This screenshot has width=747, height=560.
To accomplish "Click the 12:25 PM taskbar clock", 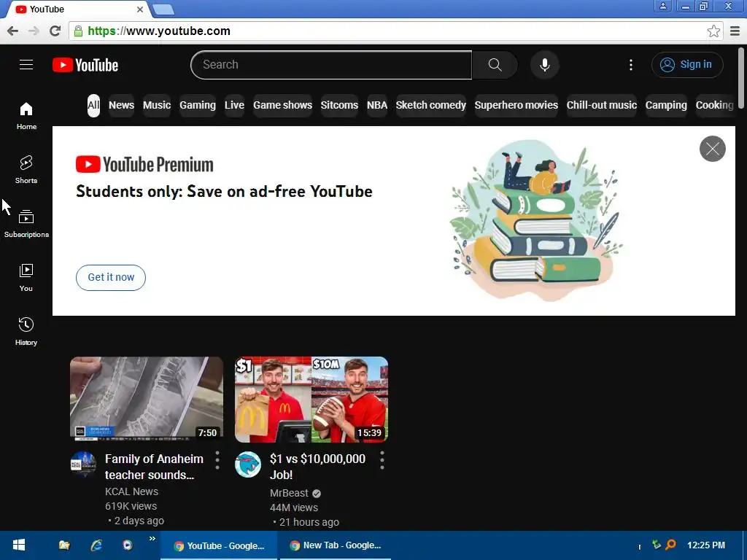I will [705, 545].
